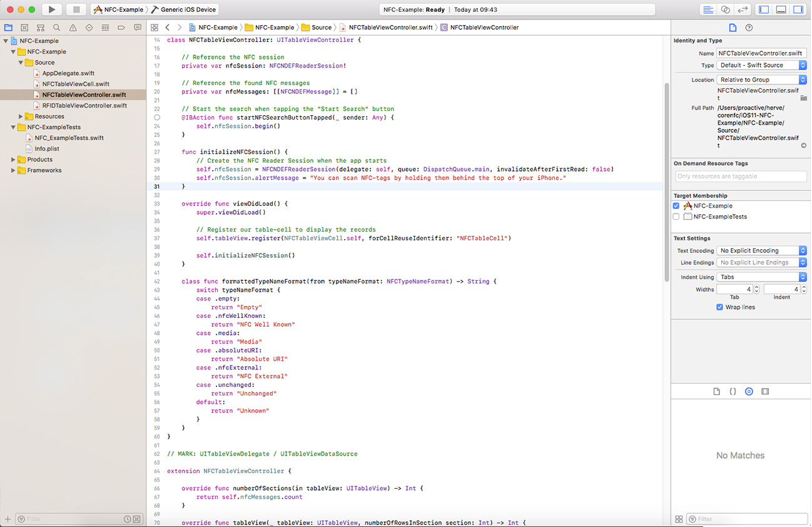
Task: Disable the Wrap lines checkbox
Action: (720, 307)
